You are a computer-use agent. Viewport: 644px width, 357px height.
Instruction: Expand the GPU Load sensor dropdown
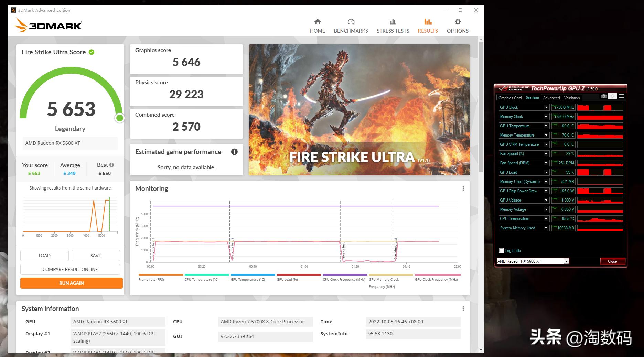click(546, 172)
